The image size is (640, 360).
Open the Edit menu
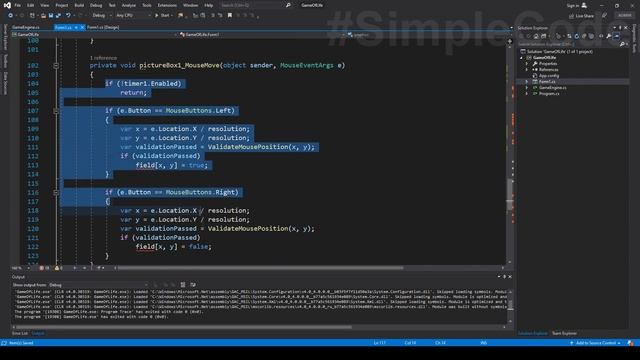(x=31, y=5)
